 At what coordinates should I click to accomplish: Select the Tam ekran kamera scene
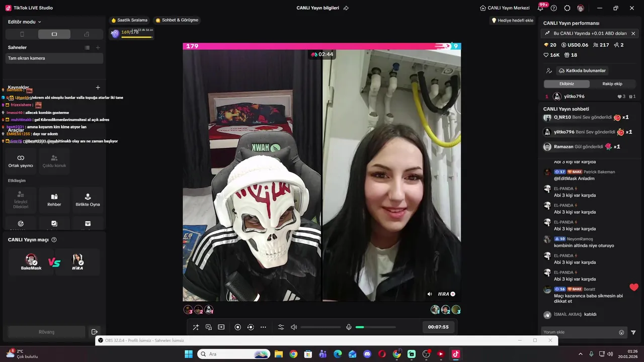point(54,58)
